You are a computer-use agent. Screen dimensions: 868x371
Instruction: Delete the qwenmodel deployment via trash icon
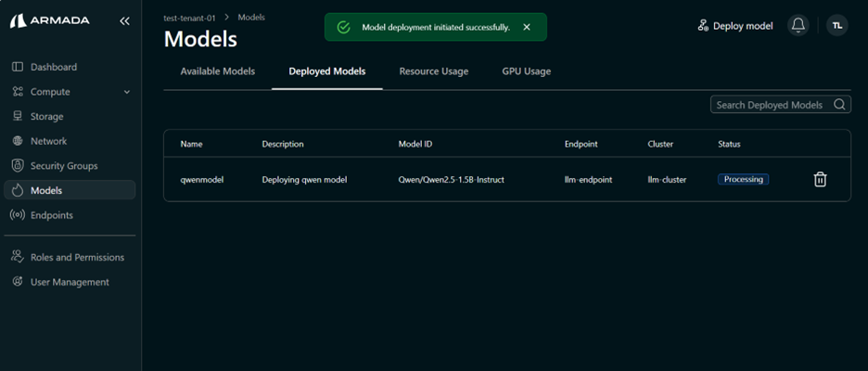(820, 180)
